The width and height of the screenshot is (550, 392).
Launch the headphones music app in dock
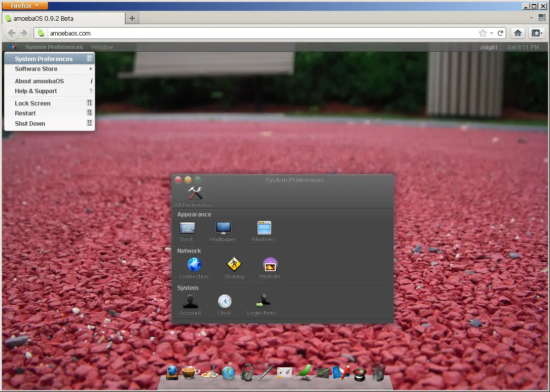[247, 372]
